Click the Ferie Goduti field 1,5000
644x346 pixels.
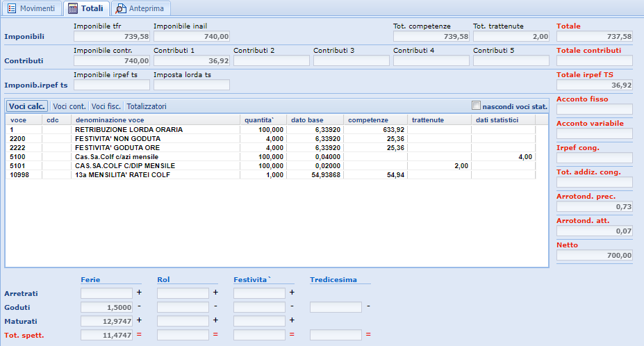pos(107,307)
